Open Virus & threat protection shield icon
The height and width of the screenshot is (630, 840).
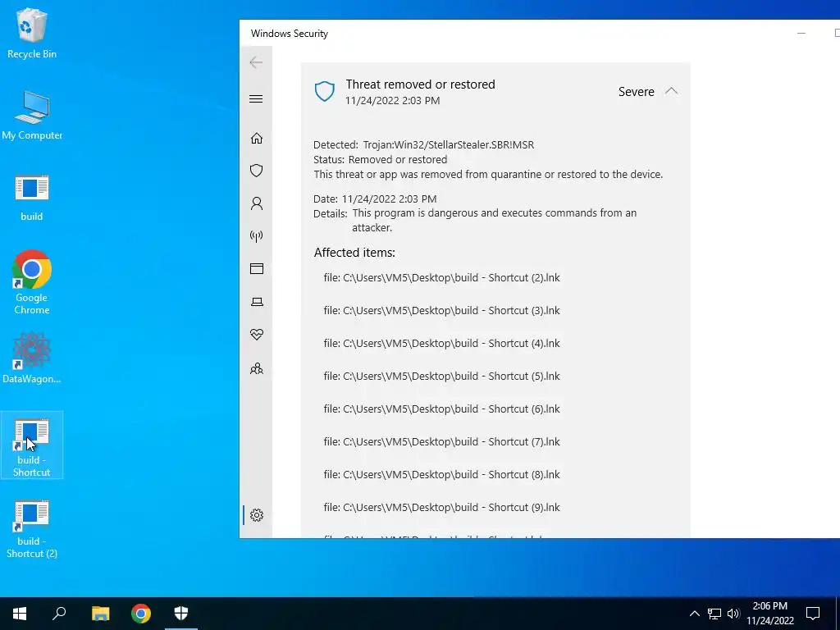coord(257,171)
